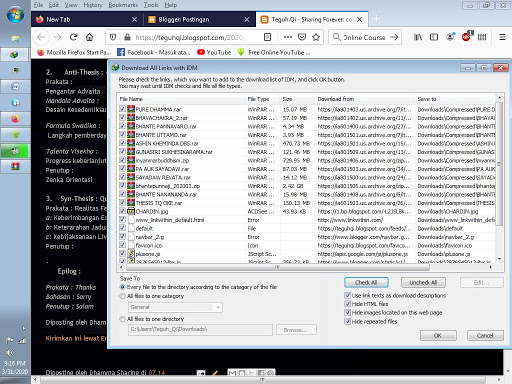Show sidebars icon in toolbar
512x384 pixels.
click(x=434, y=37)
